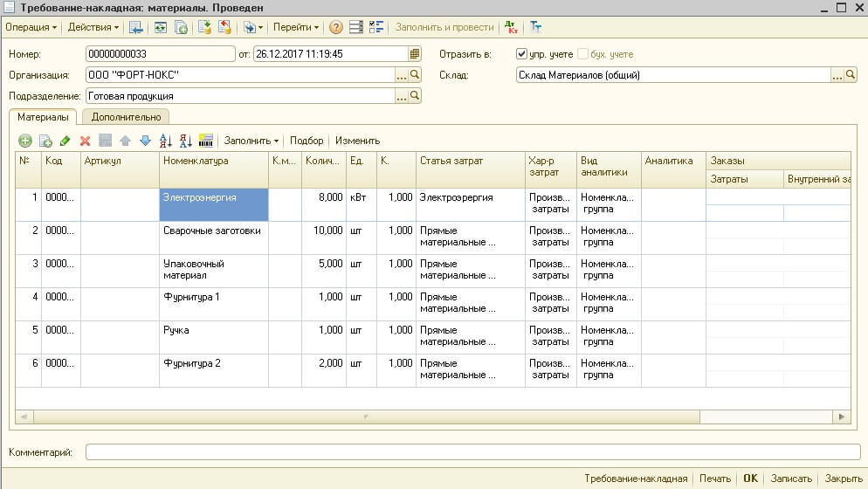Toggle the бух. учете checkbox

(x=582, y=54)
